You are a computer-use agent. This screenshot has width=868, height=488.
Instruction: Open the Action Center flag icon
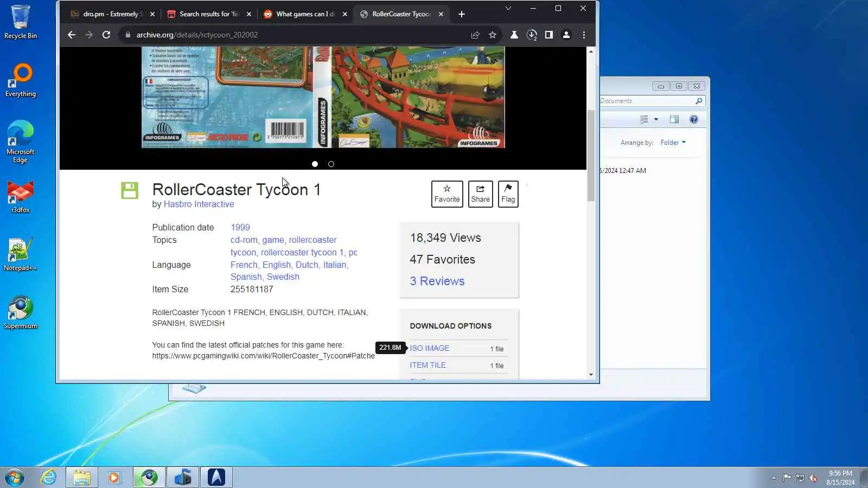tap(787, 478)
